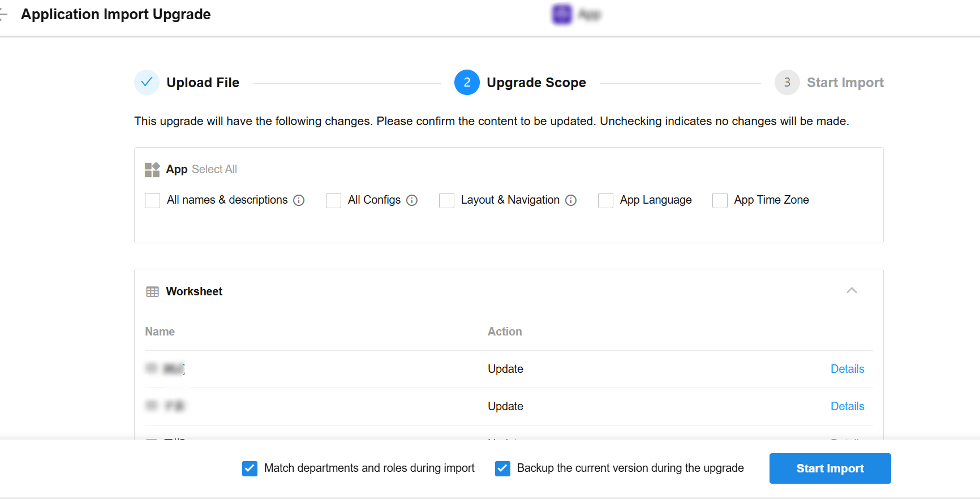Click the Action column header

coord(505,332)
